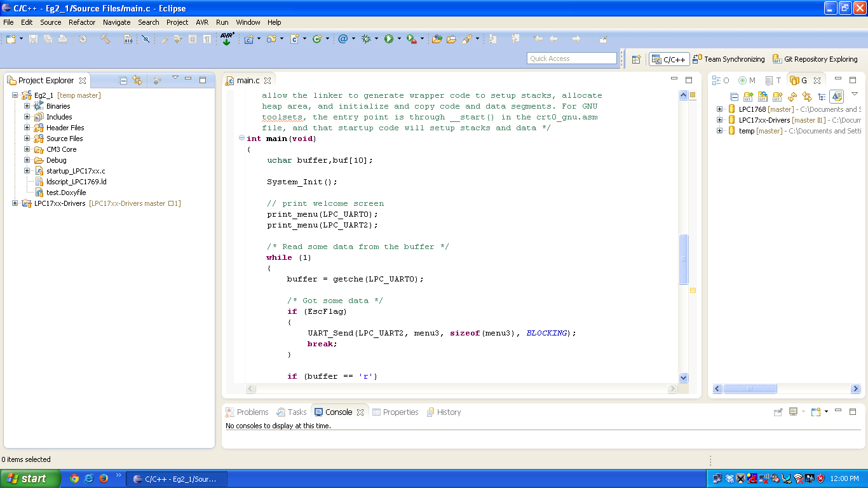Viewport: 868px width, 488px height.
Task: Click Clone a Git Repository icon
Action: pyautogui.click(x=762, y=97)
